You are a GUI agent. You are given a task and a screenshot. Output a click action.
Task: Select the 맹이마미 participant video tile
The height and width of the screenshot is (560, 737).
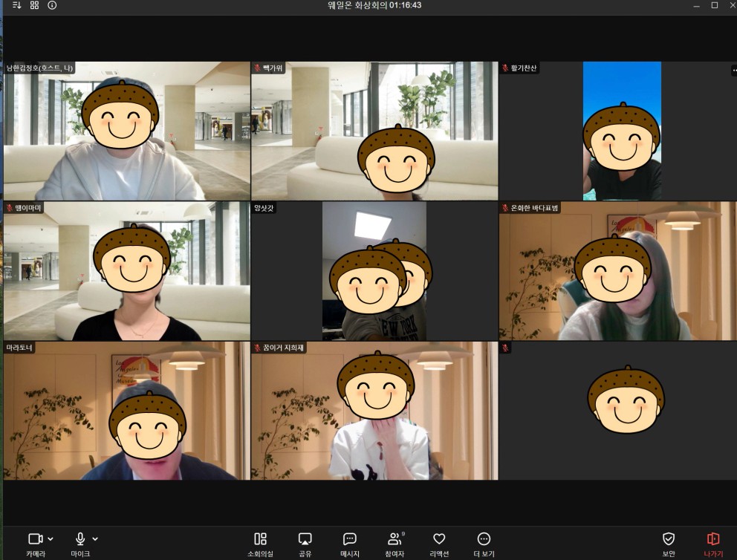(126, 271)
